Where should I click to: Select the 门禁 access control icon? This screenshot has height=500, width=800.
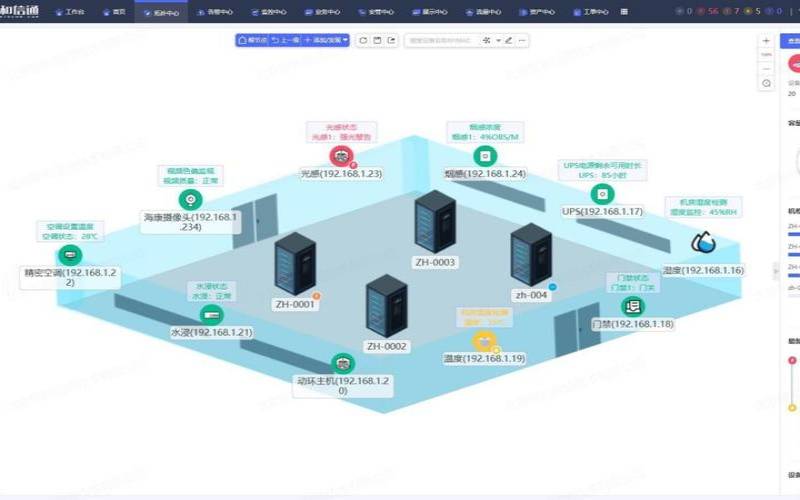pos(633,307)
